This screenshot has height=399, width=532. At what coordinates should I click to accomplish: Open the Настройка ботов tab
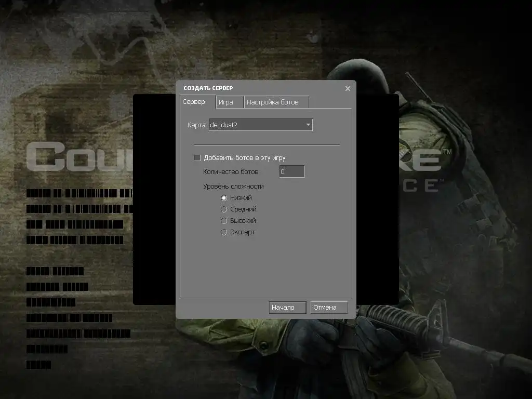276,102
